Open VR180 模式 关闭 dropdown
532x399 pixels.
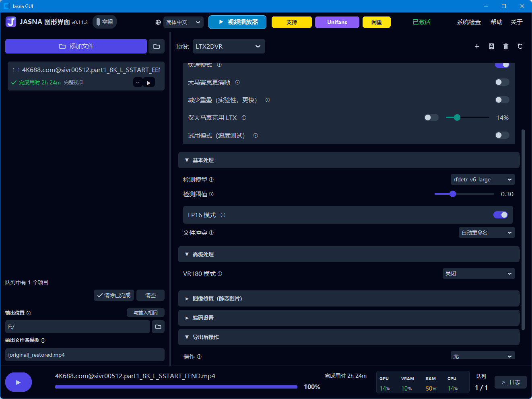tap(478, 274)
